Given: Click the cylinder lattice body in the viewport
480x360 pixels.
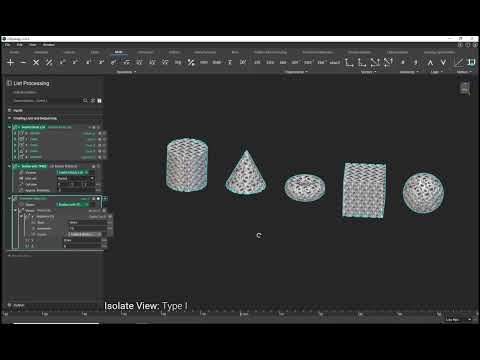Looking at the screenshot, I should (187, 165).
